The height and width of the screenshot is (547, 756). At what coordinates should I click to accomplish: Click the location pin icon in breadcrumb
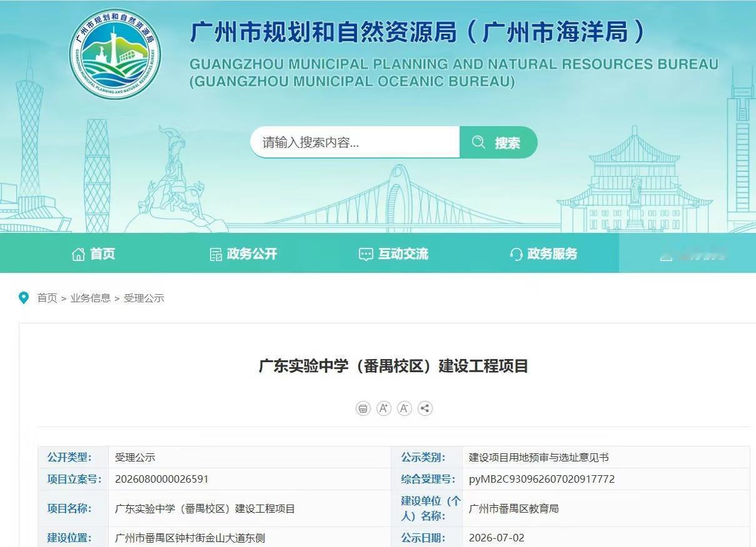24,298
